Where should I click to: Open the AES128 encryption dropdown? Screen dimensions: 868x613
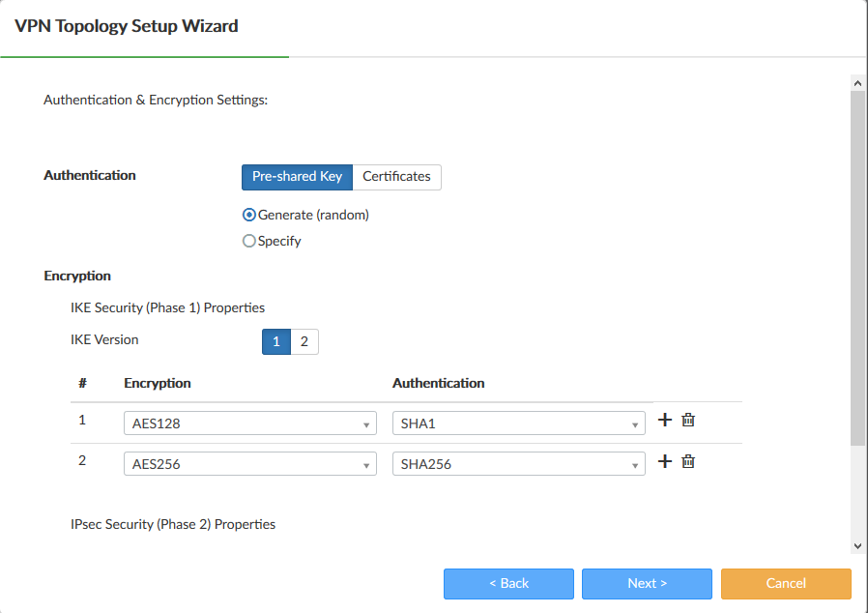pyautogui.click(x=250, y=423)
